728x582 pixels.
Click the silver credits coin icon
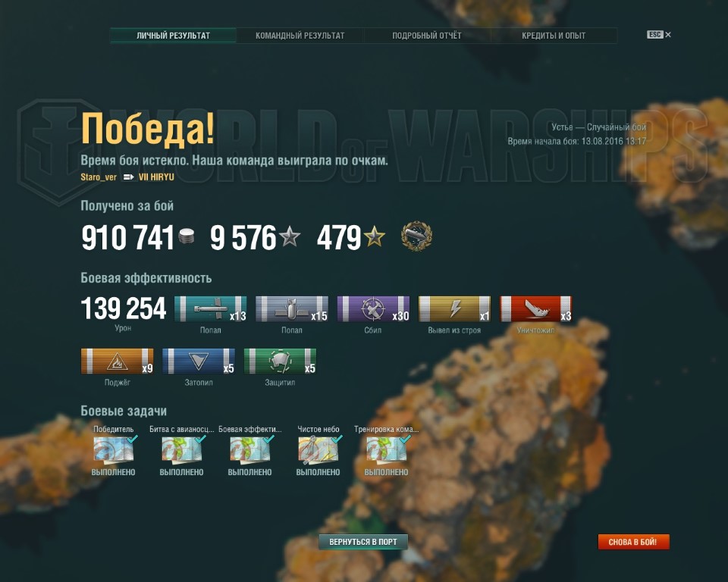coord(187,236)
